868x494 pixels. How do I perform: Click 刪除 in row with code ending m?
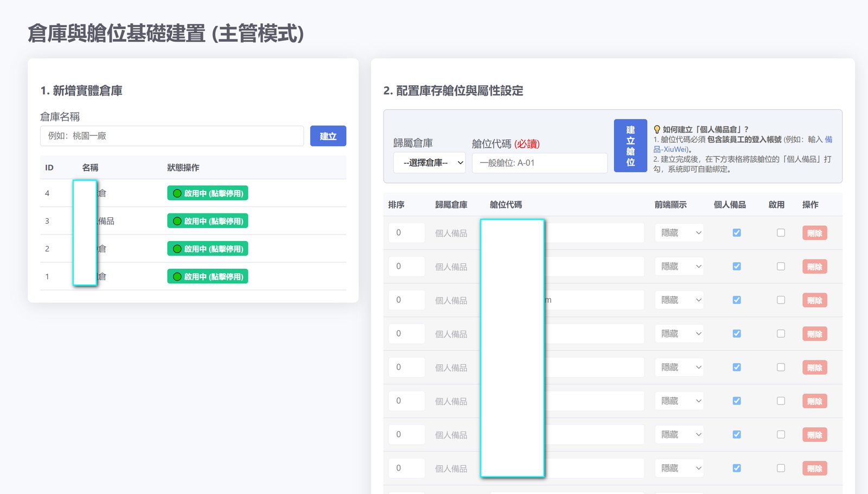[815, 300]
